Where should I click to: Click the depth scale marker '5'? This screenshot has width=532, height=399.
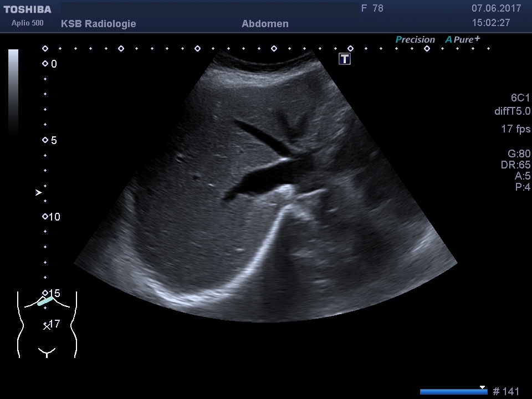(x=54, y=140)
